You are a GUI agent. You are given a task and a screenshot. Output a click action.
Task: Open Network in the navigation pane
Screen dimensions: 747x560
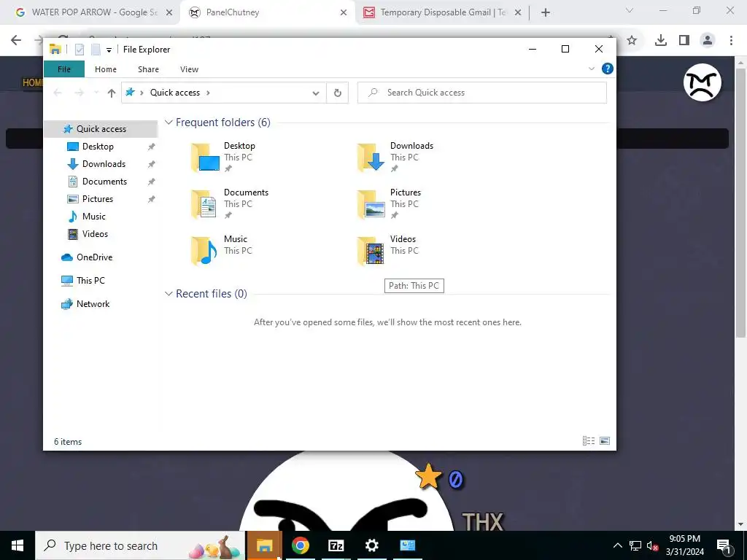click(93, 304)
